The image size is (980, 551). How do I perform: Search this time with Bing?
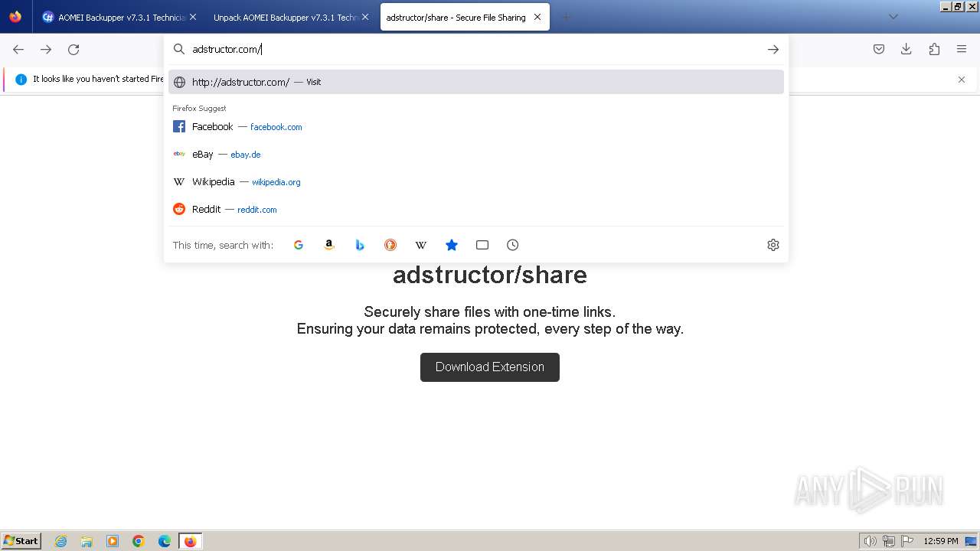pyautogui.click(x=360, y=245)
